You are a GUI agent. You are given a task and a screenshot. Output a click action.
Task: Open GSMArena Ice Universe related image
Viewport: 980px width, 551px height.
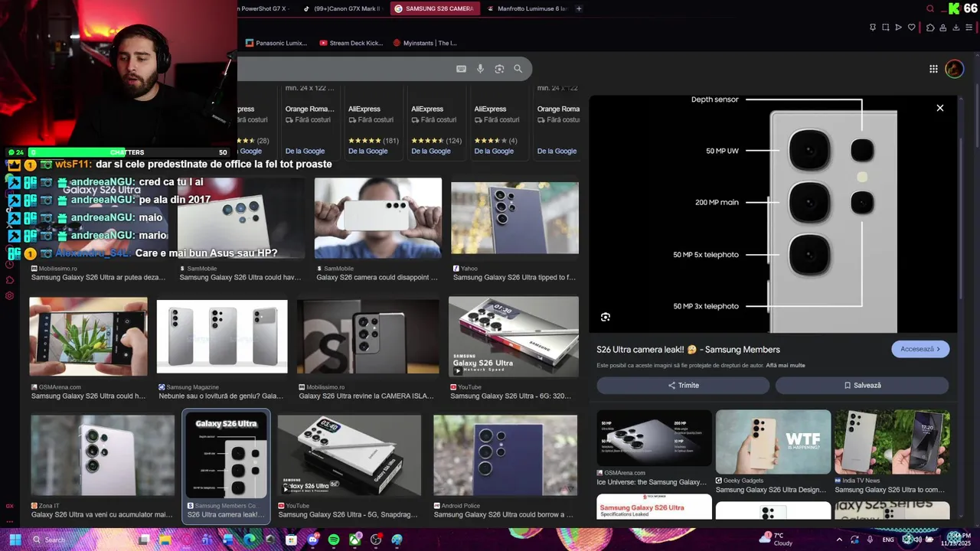pyautogui.click(x=654, y=439)
